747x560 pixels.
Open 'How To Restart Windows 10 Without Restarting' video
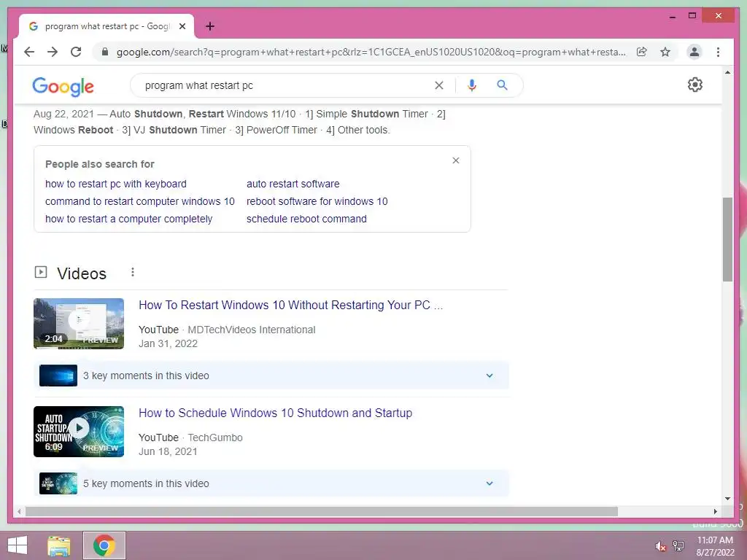coord(290,306)
